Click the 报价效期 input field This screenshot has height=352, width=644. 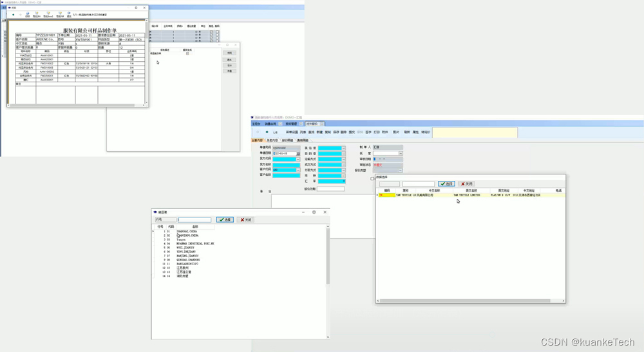pyautogui.click(x=330, y=189)
